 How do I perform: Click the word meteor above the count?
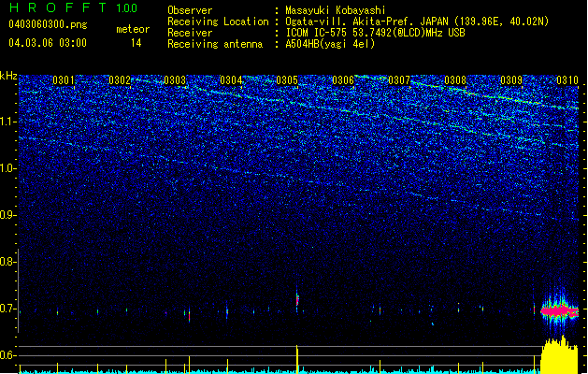(x=133, y=29)
